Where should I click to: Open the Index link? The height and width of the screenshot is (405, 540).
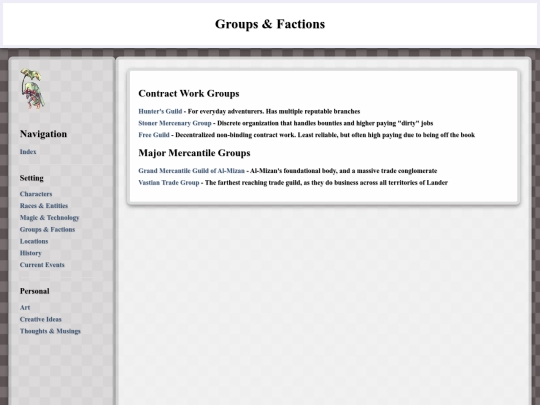coord(28,152)
